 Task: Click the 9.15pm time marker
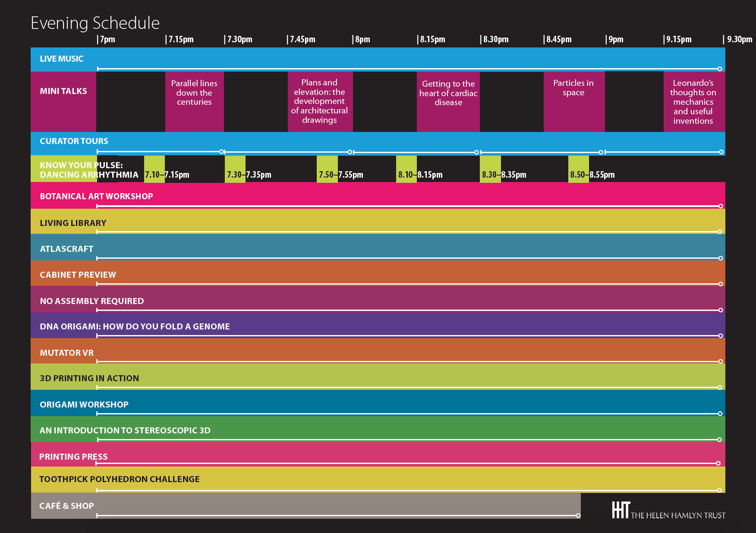[x=677, y=39]
